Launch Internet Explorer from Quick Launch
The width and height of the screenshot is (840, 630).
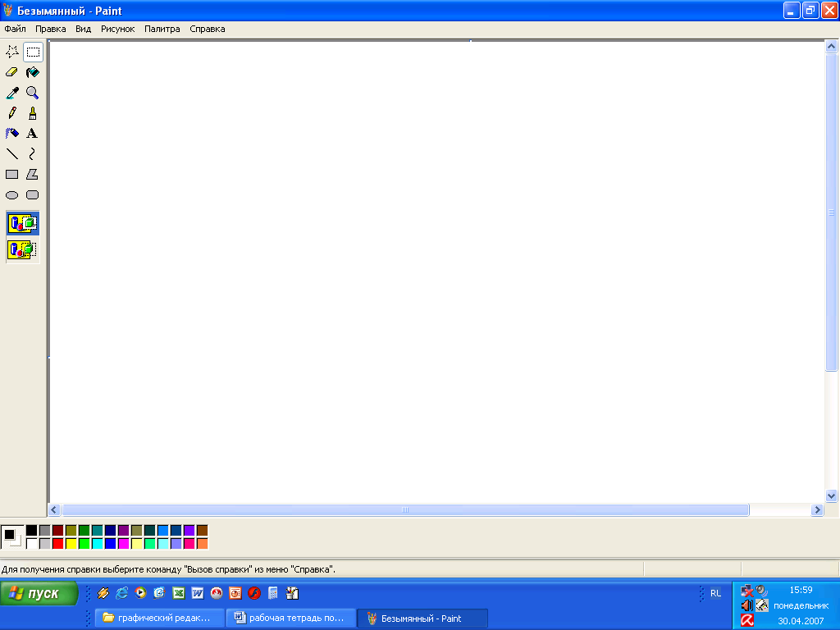point(122,593)
